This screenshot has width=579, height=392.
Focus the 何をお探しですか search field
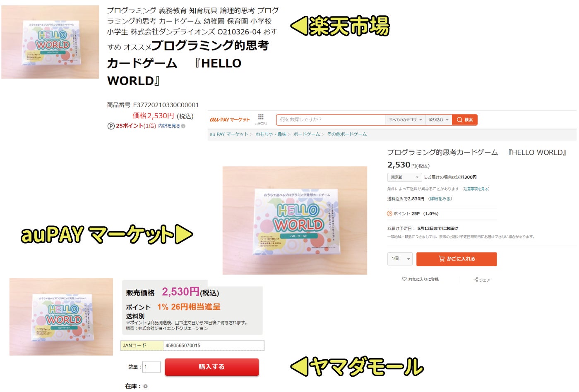pos(331,120)
